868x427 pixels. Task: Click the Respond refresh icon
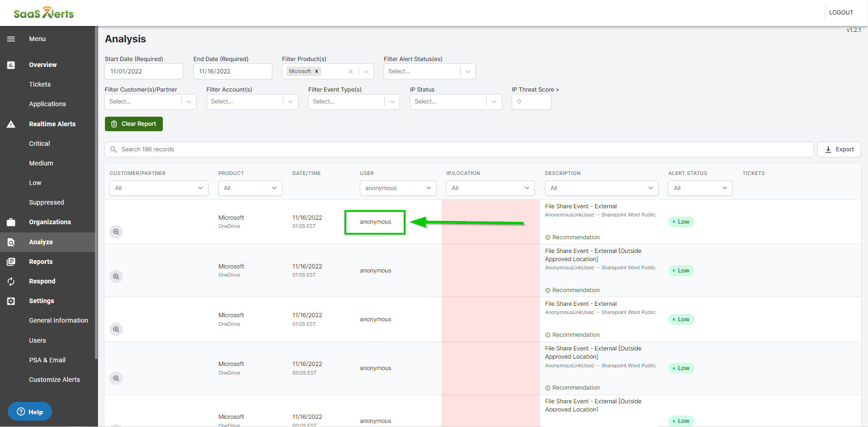tap(11, 282)
